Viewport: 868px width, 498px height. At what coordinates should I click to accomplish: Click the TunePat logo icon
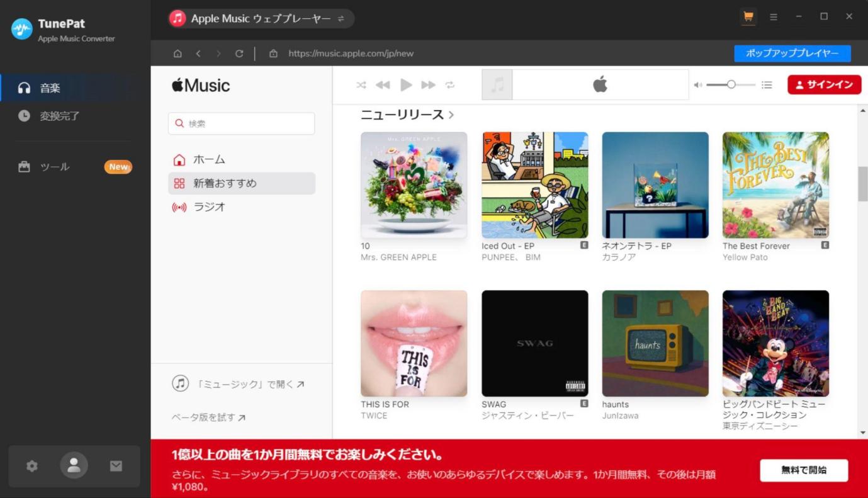tap(21, 29)
